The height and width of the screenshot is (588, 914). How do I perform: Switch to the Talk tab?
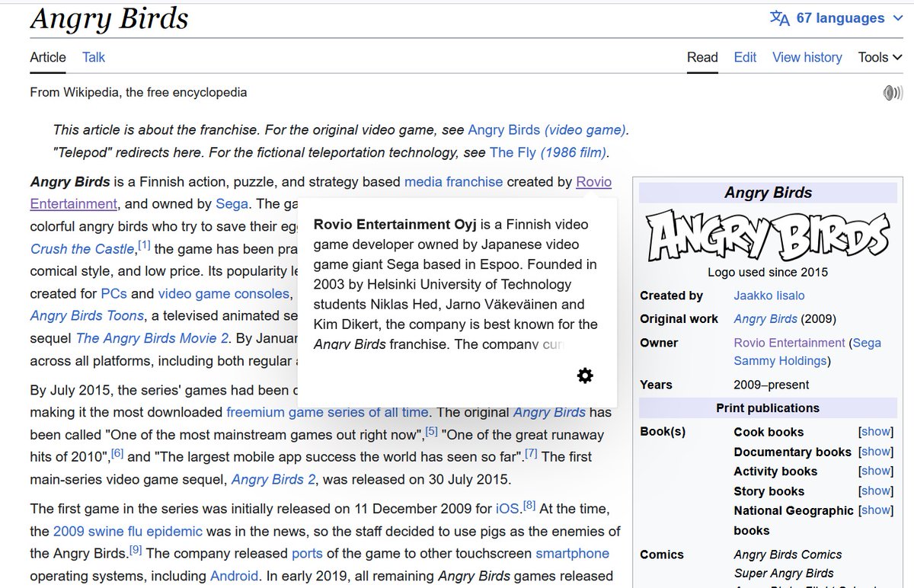(x=94, y=57)
